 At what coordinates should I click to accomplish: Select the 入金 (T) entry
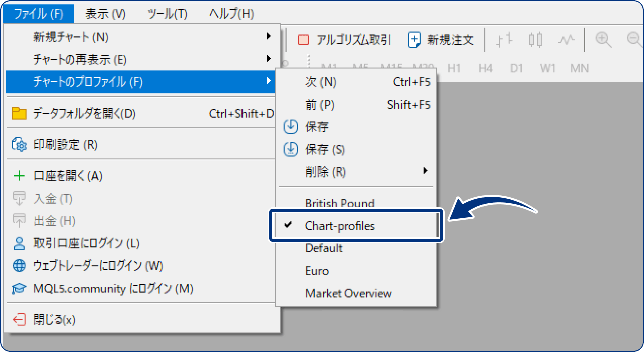[x=141, y=199]
